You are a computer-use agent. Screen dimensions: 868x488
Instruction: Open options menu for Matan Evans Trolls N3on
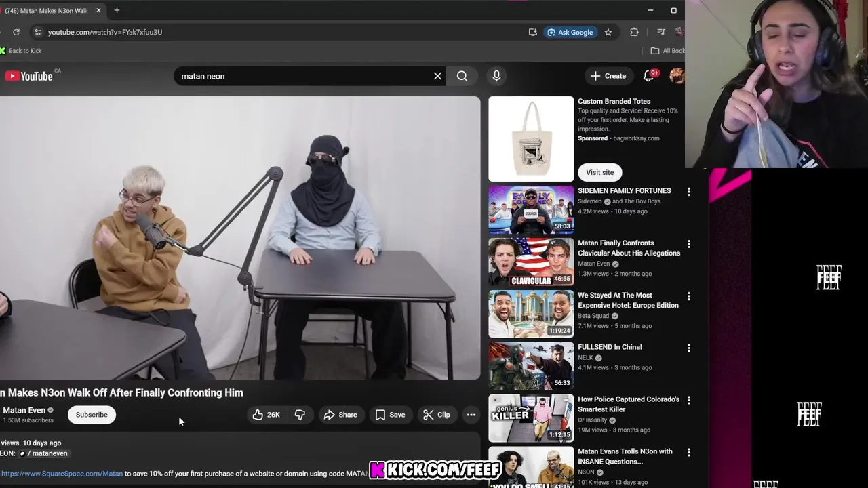coord(689,452)
